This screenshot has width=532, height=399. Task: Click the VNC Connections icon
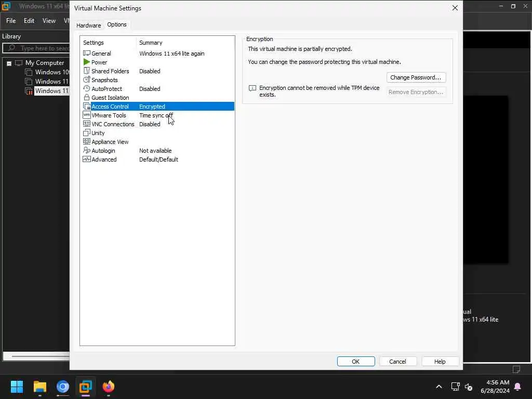(87, 124)
